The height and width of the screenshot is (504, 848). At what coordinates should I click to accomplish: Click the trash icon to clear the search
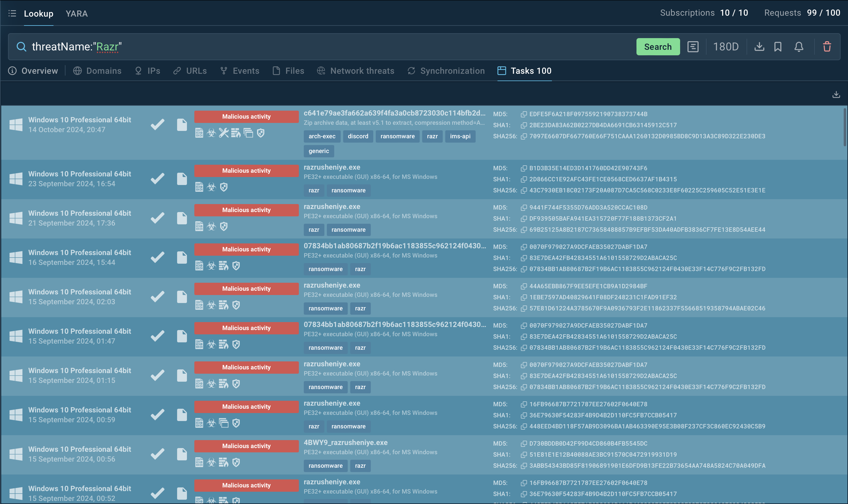826,46
